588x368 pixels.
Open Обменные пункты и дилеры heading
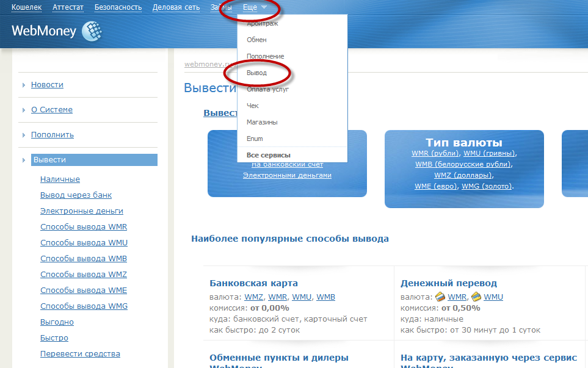pyautogui.click(x=279, y=361)
